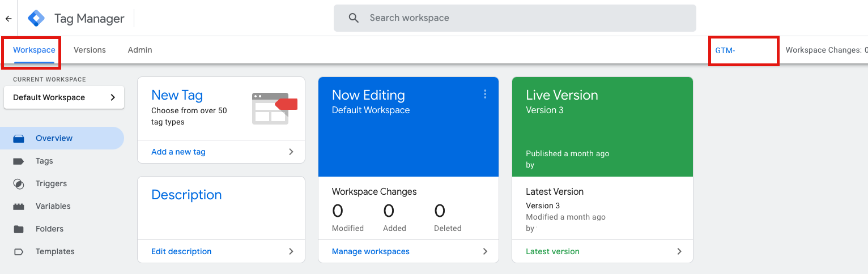Click the chevron on the Default Workspace selector
Viewport: 868px width, 274px height.
[113, 97]
